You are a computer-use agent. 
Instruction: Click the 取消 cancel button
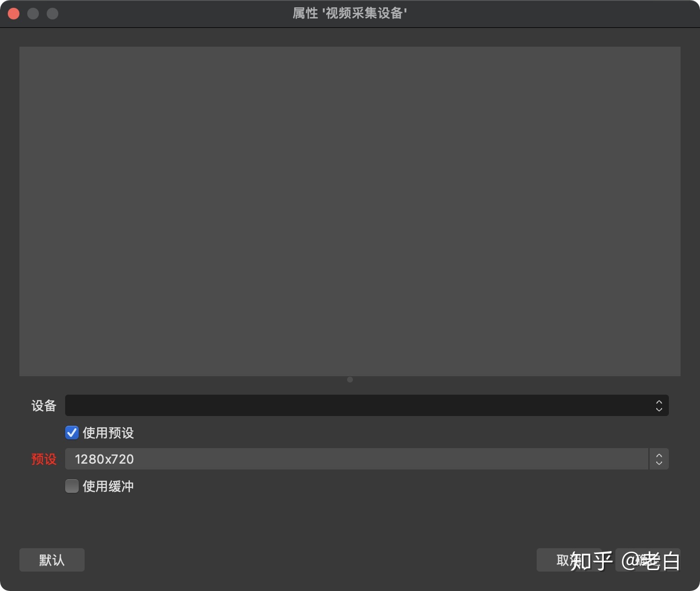tap(569, 560)
